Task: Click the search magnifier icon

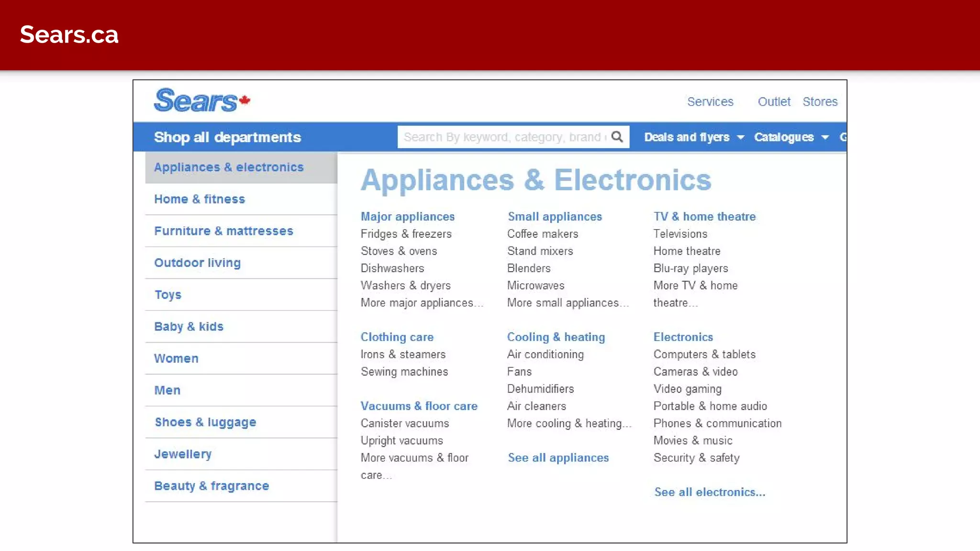Action: point(617,137)
